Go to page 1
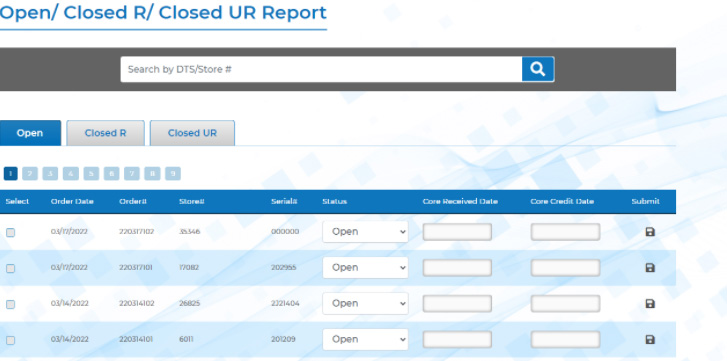 [10, 174]
